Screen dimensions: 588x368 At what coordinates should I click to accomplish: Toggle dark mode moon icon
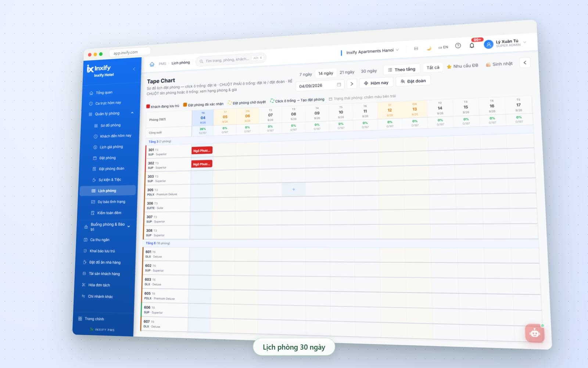pyautogui.click(x=429, y=48)
